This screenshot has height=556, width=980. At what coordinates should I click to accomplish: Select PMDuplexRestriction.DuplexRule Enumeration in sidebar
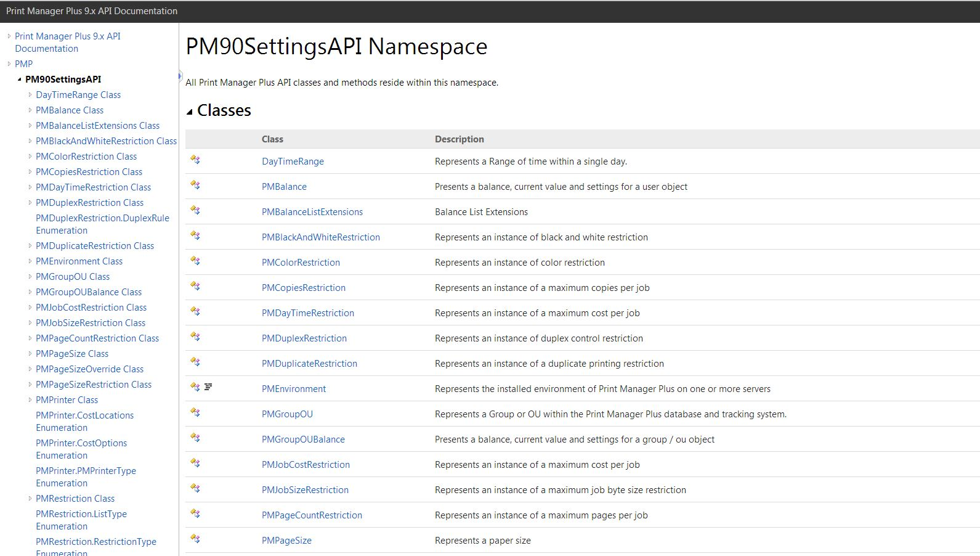pyautogui.click(x=102, y=224)
